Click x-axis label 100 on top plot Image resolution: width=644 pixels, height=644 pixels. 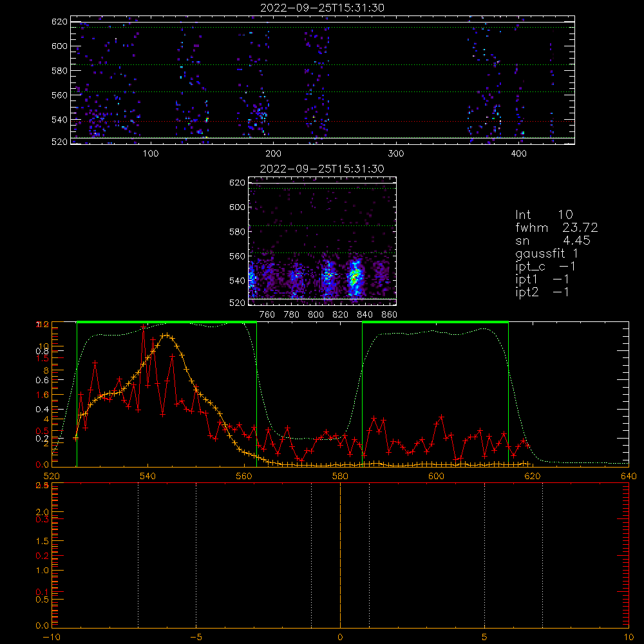point(151,154)
